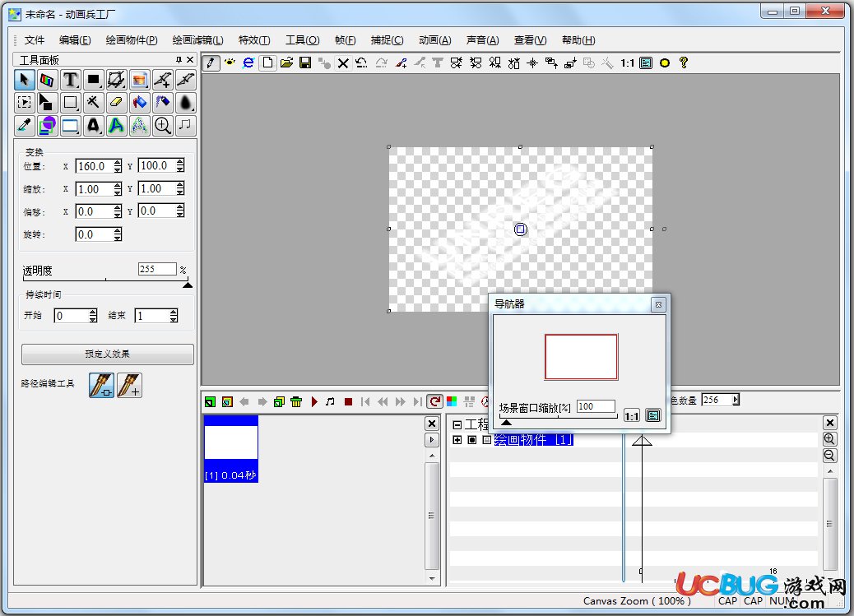Choose the filled rectangle shape tool
The height and width of the screenshot is (616, 854).
[93, 80]
